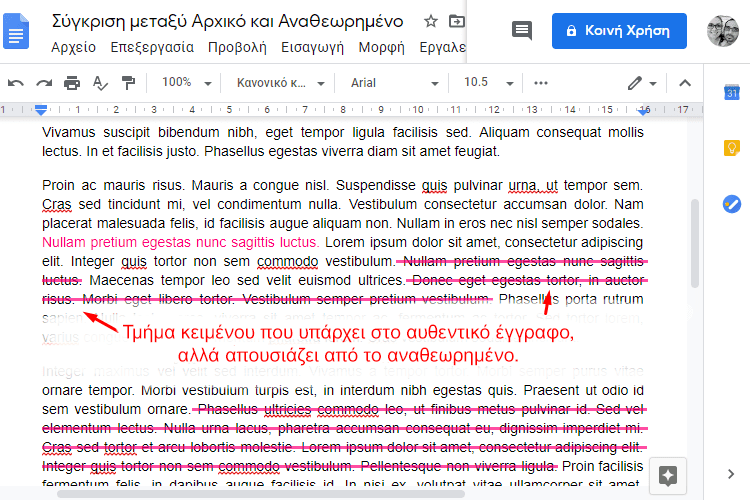
Task: Open the Προβολή menu
Action: coord(237,47)
